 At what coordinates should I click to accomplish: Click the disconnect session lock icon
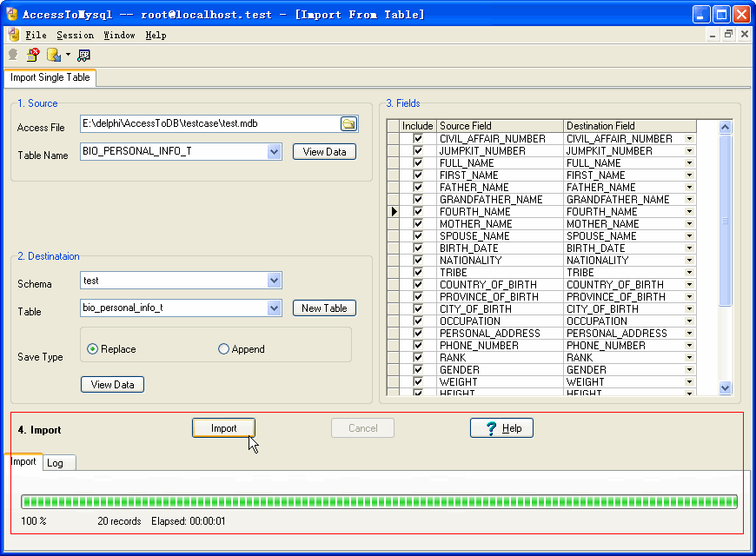pos(33,55)
